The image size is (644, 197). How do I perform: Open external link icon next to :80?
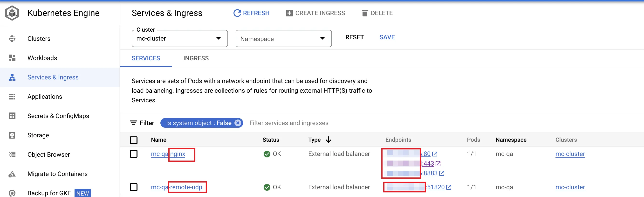pyautogui.click(x=435, y=154)
